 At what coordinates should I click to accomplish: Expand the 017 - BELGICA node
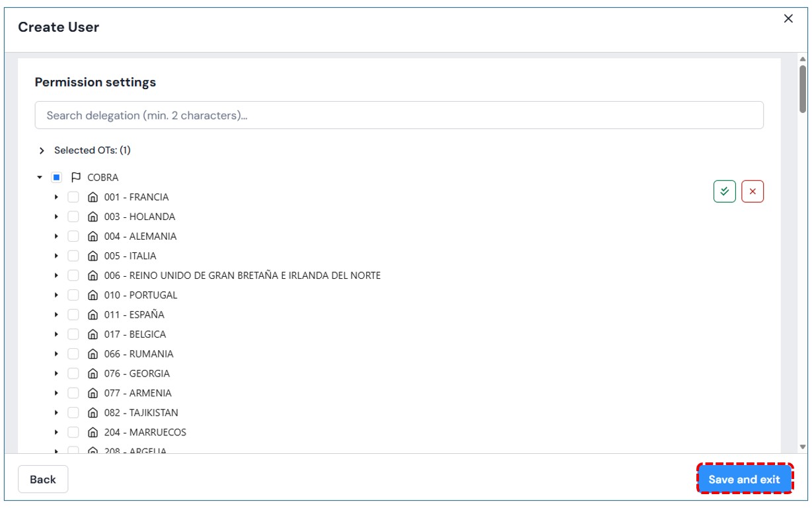pos(56,334)
